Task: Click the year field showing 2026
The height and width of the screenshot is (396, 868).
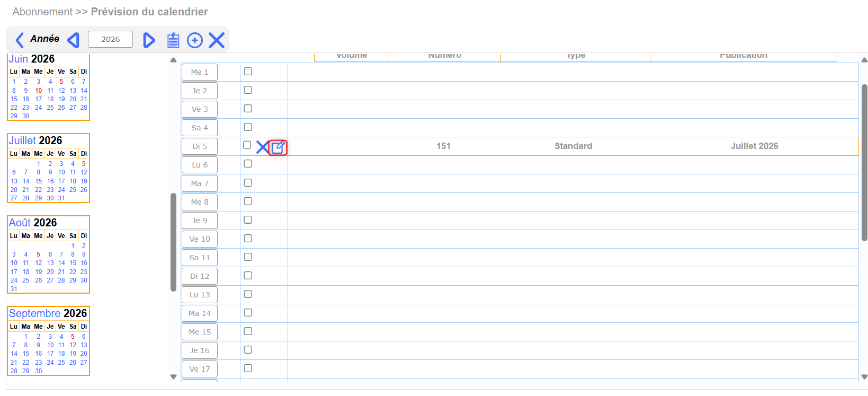Action: click(x=110, y=39)
